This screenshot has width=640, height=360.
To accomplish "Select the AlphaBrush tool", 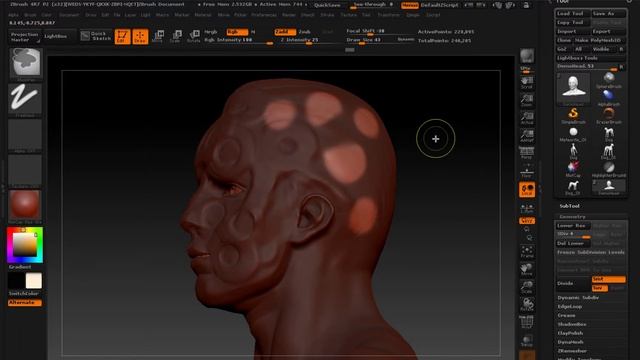I will [609, 98].
